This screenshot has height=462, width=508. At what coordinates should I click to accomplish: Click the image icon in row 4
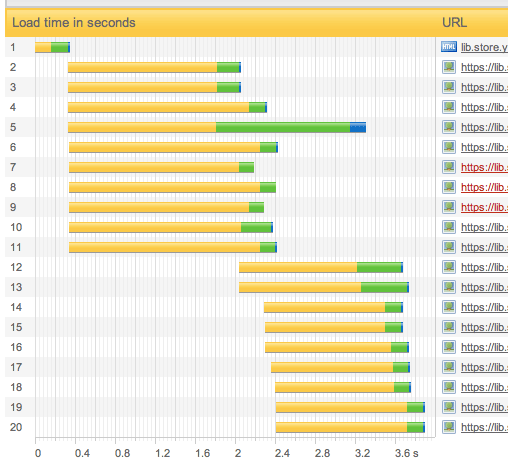click(449, 107)
